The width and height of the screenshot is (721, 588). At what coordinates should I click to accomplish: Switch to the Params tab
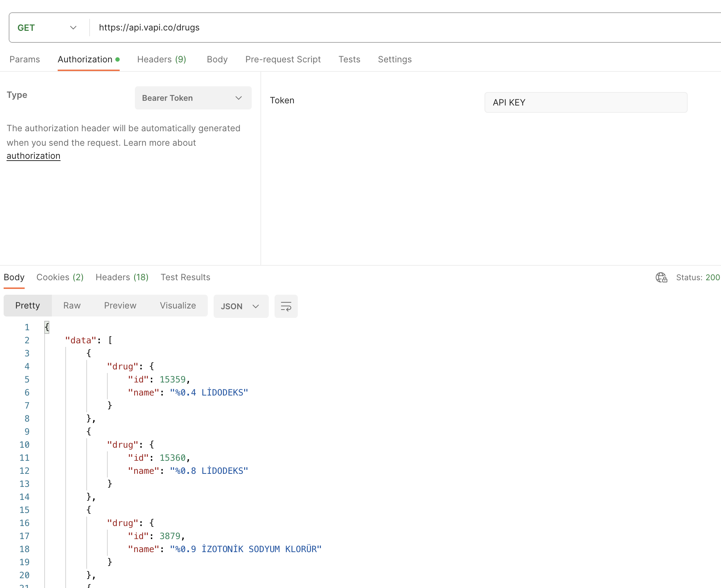(25, 59)
